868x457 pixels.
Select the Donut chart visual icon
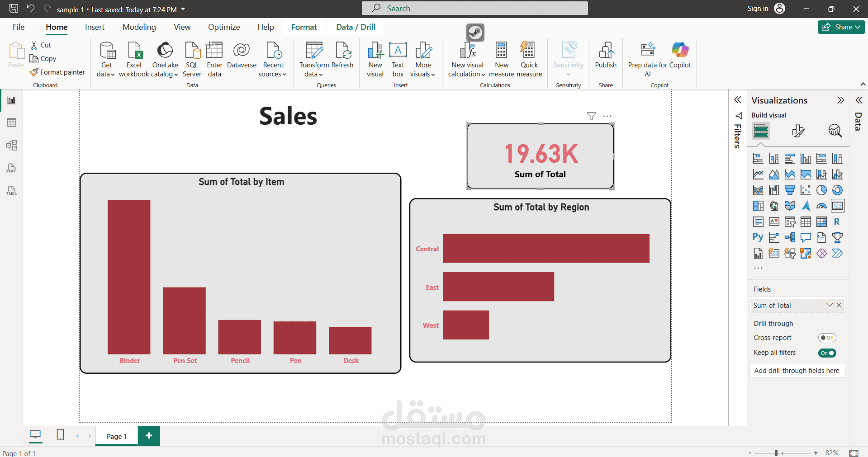(837, 190)
